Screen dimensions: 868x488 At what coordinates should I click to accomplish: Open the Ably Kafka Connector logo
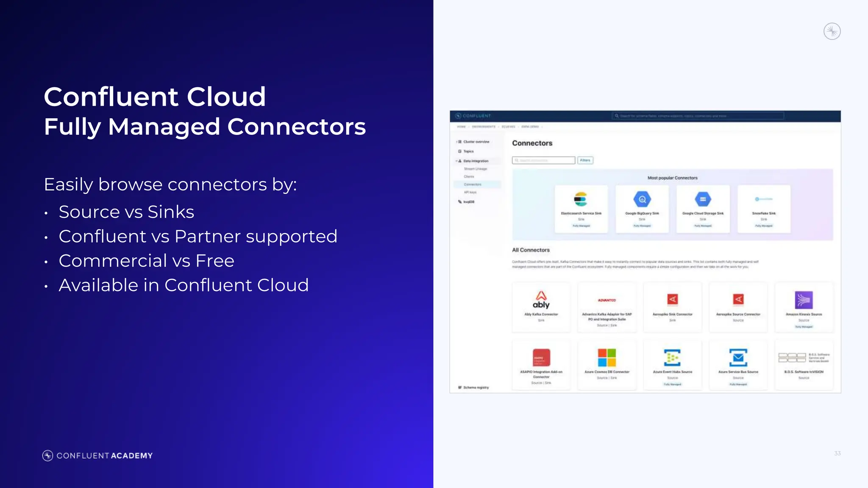541,299
